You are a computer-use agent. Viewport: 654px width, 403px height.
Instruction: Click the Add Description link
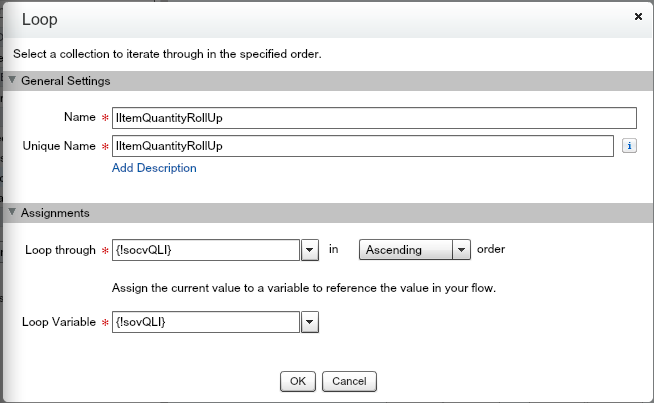click(x=154, y=168)
